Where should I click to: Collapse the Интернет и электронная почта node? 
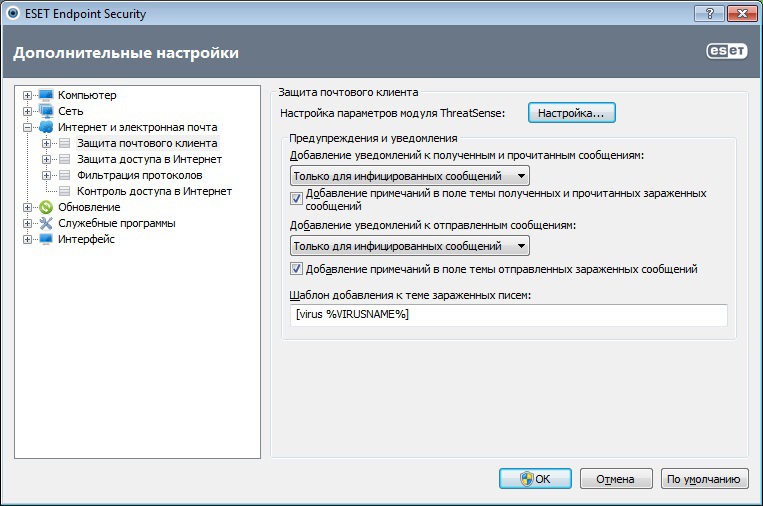tap(27, 127)
